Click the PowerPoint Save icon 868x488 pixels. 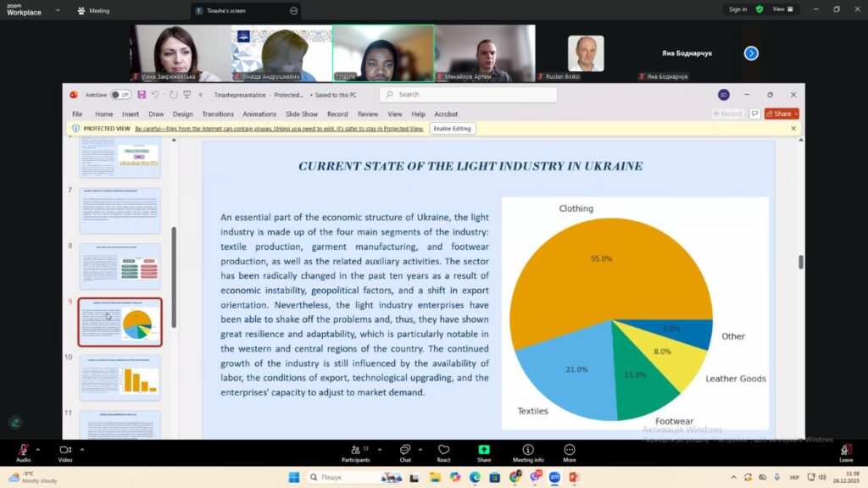tap(142, 95)
